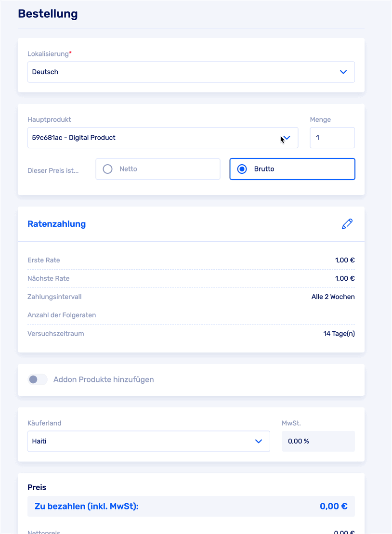Click the Versuchszeitraum 14 Tage(n) value
The height and width of the screenshot is (534, 392).
339,333
